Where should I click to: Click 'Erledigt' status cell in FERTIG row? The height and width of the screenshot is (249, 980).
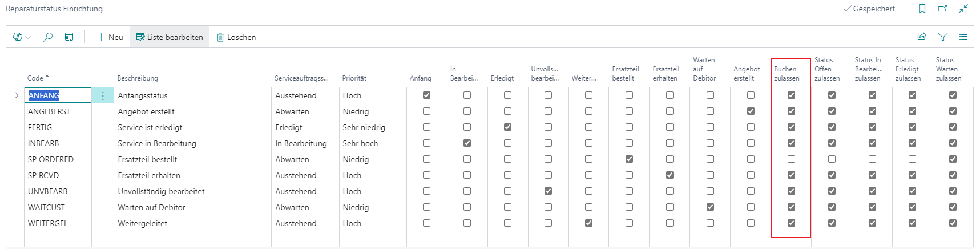[x=289, y=127]
